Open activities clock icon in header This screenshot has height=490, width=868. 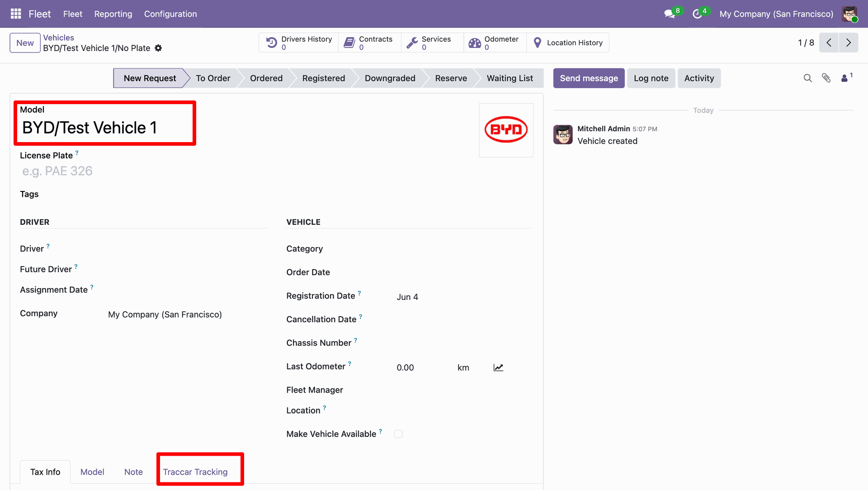(x=697, y=14)
